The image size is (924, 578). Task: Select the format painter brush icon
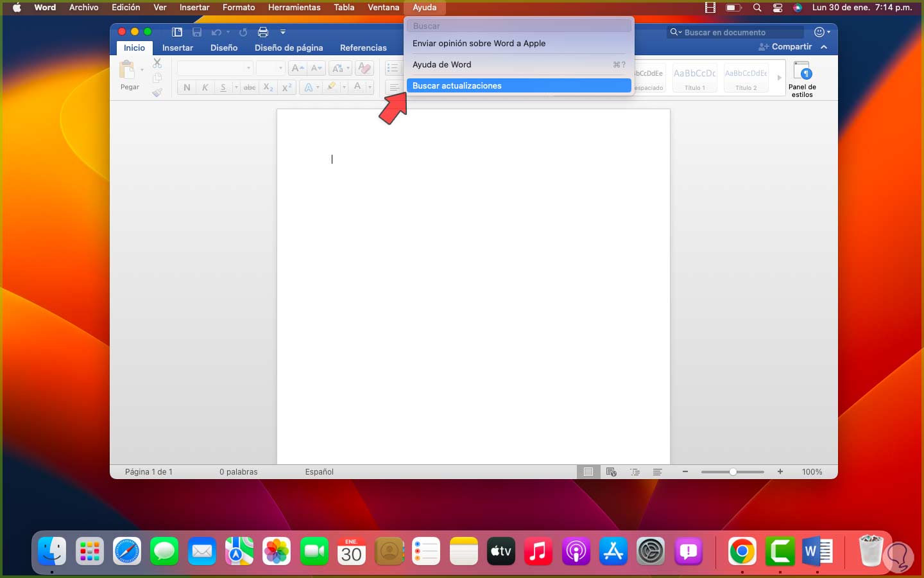pyautogui.click(x=157, y=92)
